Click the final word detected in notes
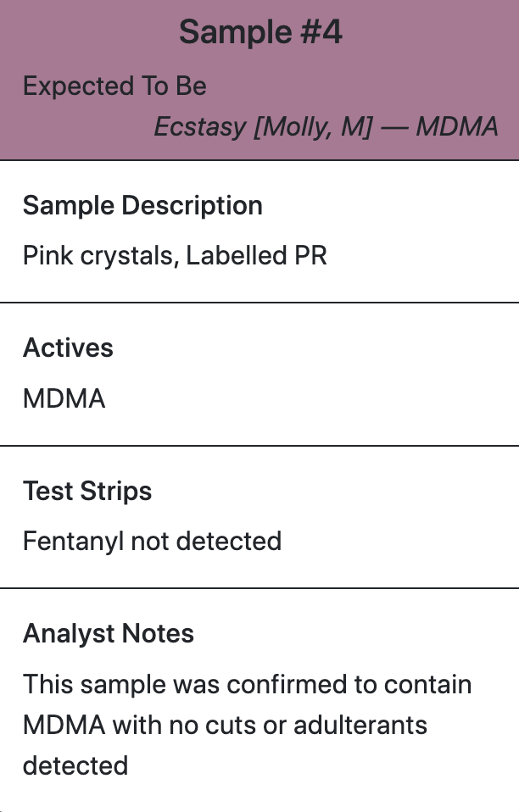Viewport: 519px width, 812px height. 75,765
